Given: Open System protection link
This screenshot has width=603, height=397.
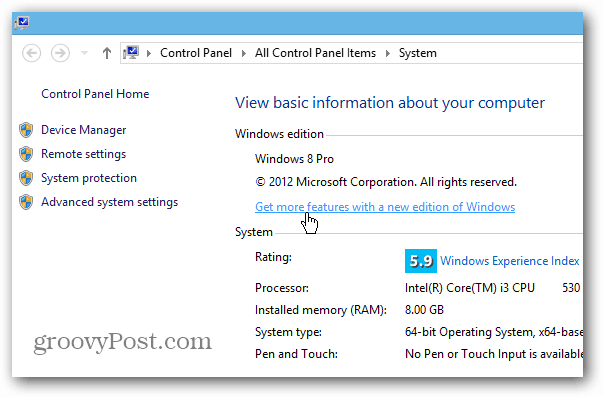Looking at the screenshot, I should [89, 178].
